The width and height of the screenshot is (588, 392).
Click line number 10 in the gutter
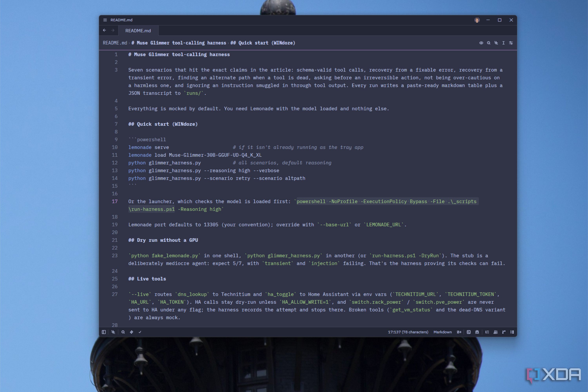(114, 147)
